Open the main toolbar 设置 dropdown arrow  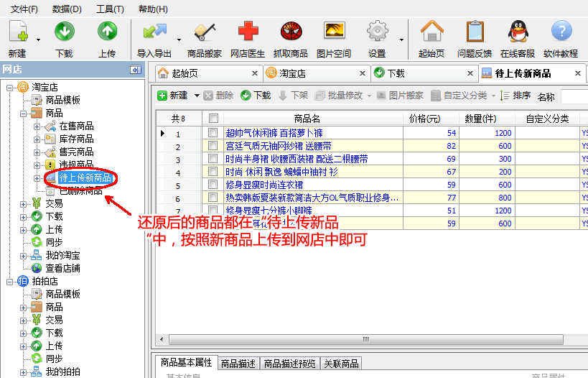[401, 40]
